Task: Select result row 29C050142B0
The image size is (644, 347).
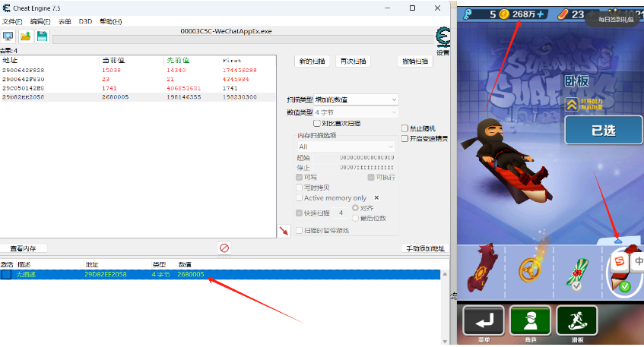Action: point(138,88)
